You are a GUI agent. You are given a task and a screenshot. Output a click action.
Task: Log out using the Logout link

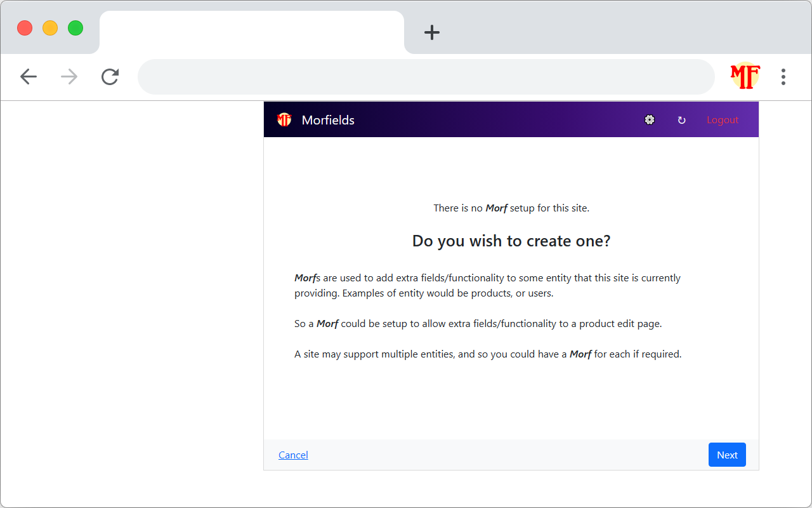[x=723, y=120]
